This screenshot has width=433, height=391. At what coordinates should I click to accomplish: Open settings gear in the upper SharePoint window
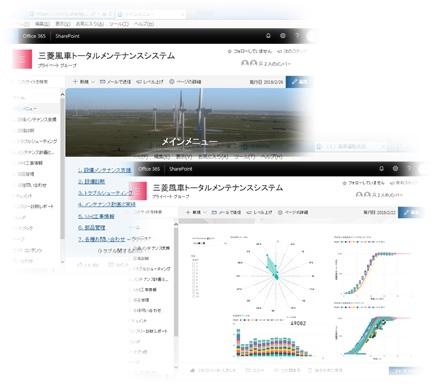pyautogui.click(x=283, y=36)
